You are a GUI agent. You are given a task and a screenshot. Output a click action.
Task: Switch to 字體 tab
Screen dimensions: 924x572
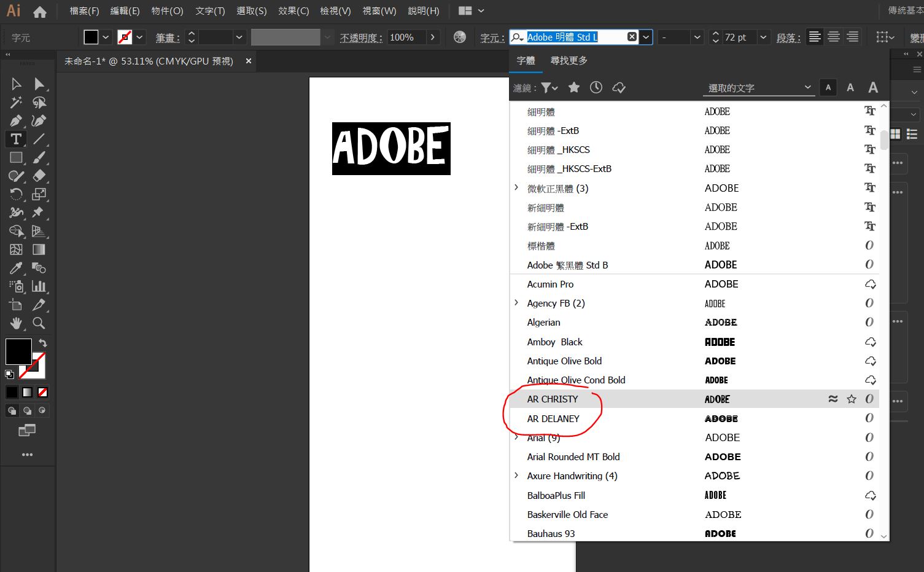tap(526, 60)
